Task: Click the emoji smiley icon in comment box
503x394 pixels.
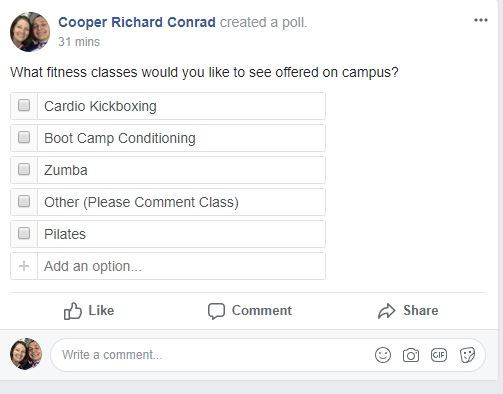Action: click(x=383, y=355)
